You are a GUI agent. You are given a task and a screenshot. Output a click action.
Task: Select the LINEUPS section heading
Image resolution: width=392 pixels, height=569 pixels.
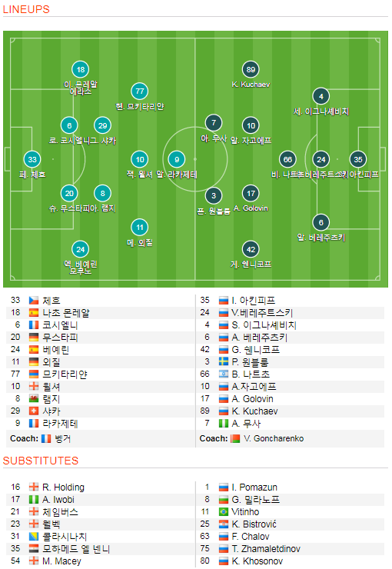[26, 9]
